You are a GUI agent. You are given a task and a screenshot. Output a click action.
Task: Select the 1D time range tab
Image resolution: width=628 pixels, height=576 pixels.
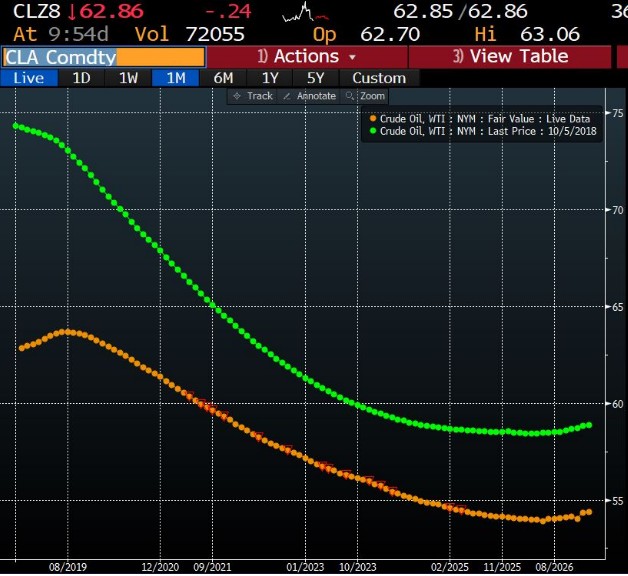pos(82,78)
